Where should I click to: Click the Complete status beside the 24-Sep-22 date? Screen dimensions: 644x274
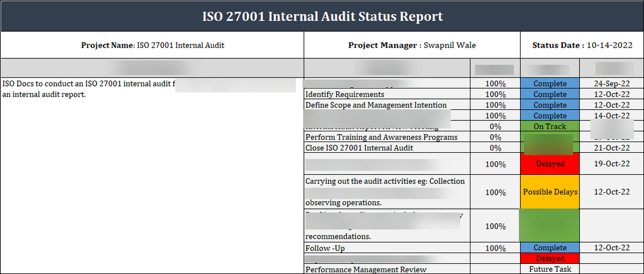550,84
